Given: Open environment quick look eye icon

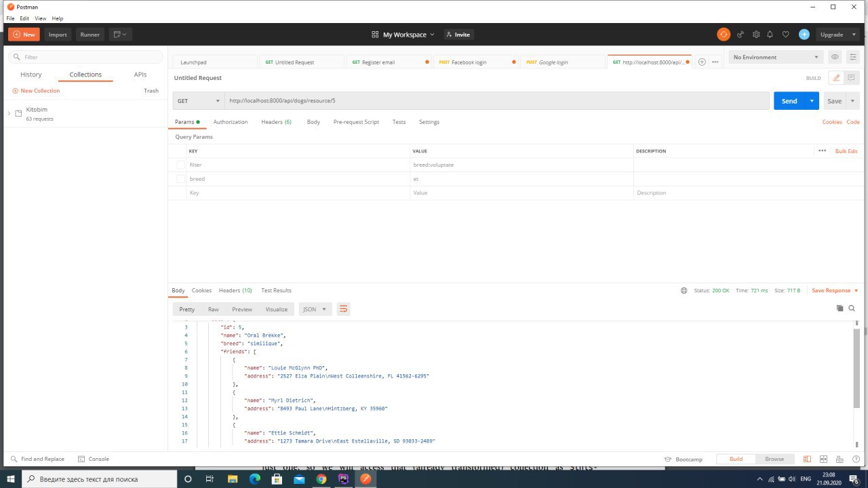Looking at the screenshot, I should point(835,57).
